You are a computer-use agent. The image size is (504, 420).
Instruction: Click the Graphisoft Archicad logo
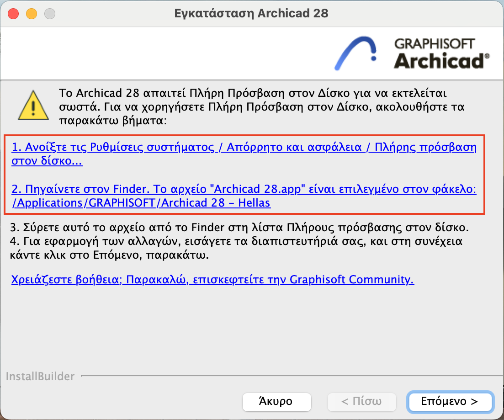point(411,53)
